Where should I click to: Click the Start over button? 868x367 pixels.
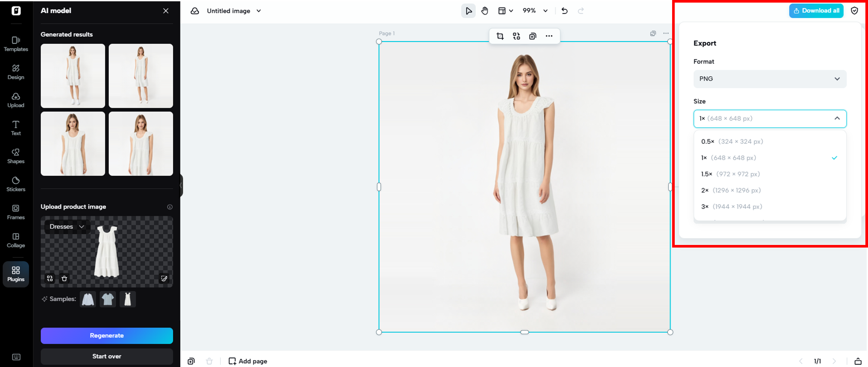[x=107, y=357]
